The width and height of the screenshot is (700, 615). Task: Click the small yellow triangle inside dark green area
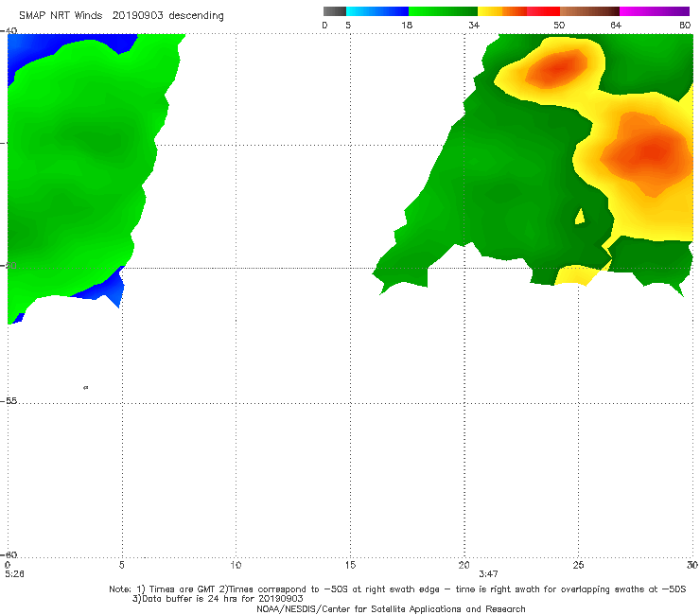pyautogui.click(x=580, y=217)
